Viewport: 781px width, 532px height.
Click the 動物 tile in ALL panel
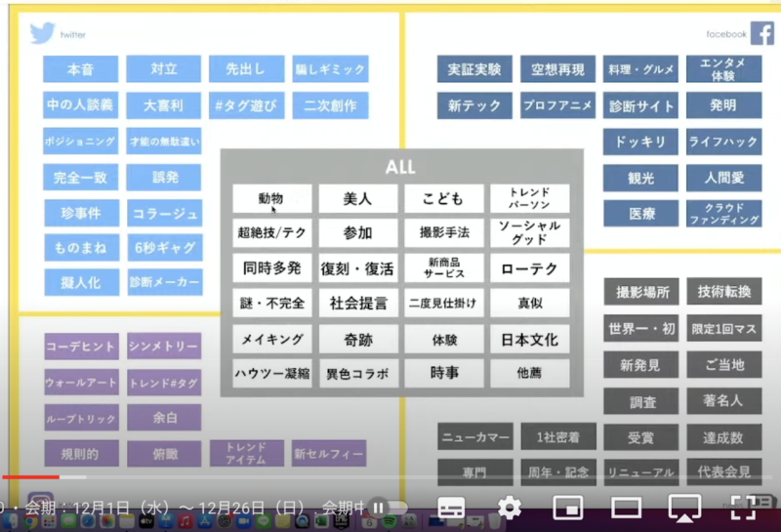click(271, 199)
